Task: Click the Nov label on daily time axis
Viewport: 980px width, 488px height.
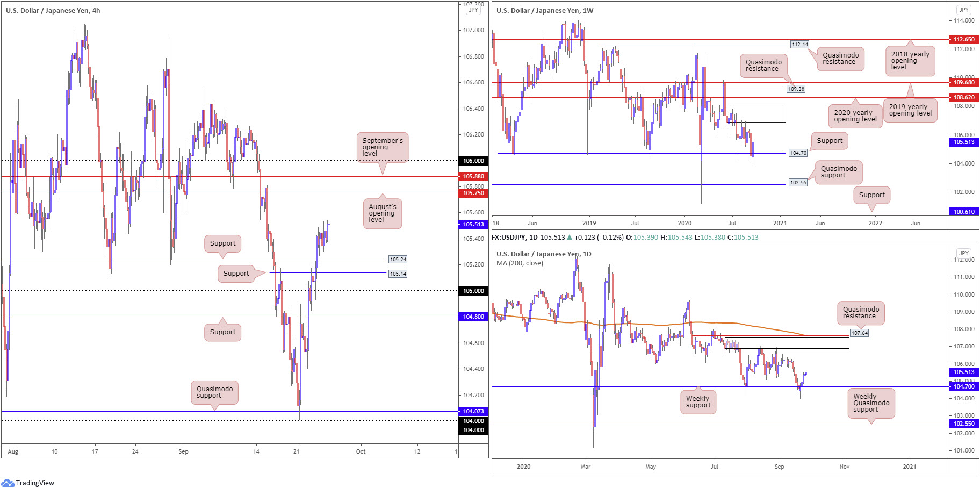Action: pyautogui.click(x=845, y=467)
